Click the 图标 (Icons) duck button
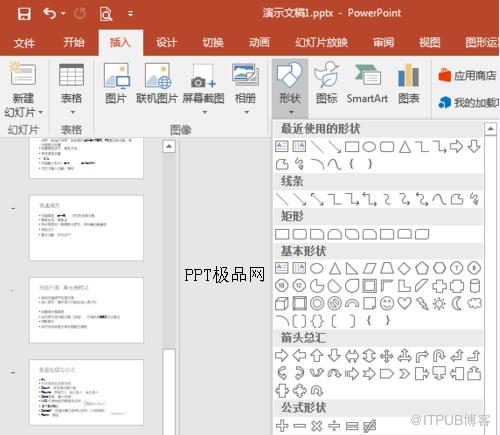Screen dimensions: 500x435 326,83
